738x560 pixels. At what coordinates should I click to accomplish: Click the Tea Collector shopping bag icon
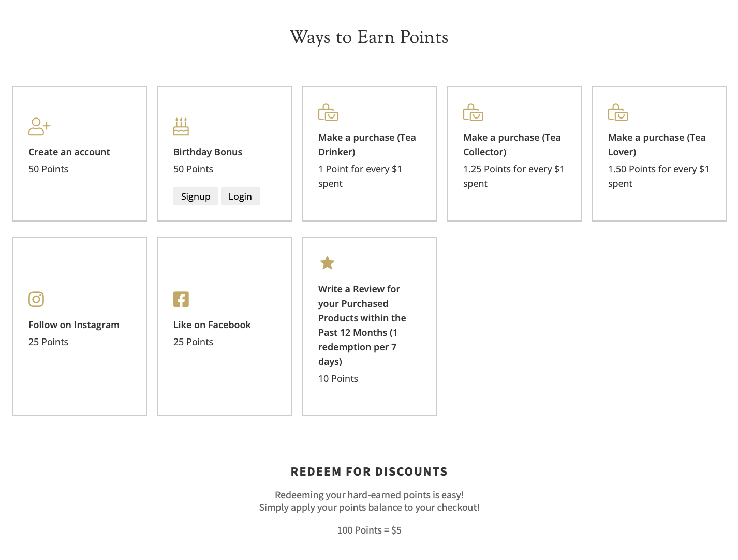[473, 112]
